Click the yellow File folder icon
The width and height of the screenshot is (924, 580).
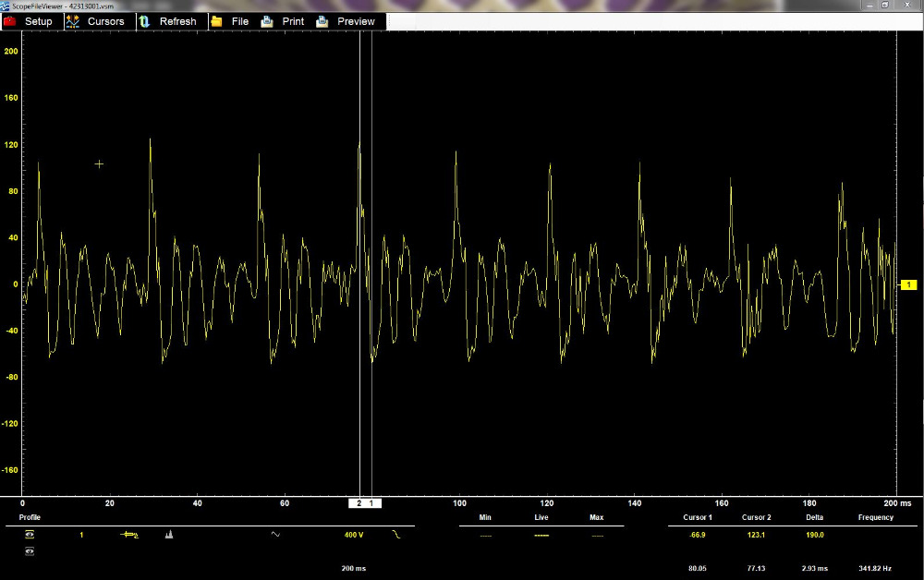point(216,21)
